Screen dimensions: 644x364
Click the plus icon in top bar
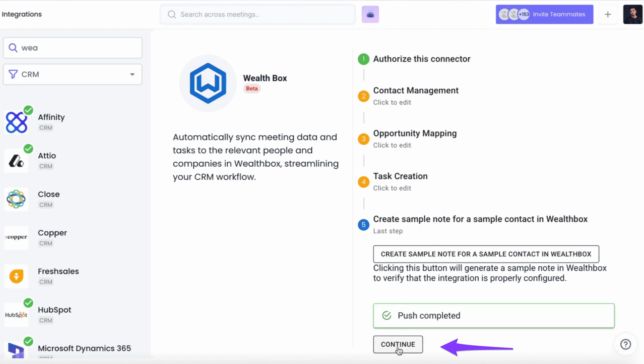608,14
